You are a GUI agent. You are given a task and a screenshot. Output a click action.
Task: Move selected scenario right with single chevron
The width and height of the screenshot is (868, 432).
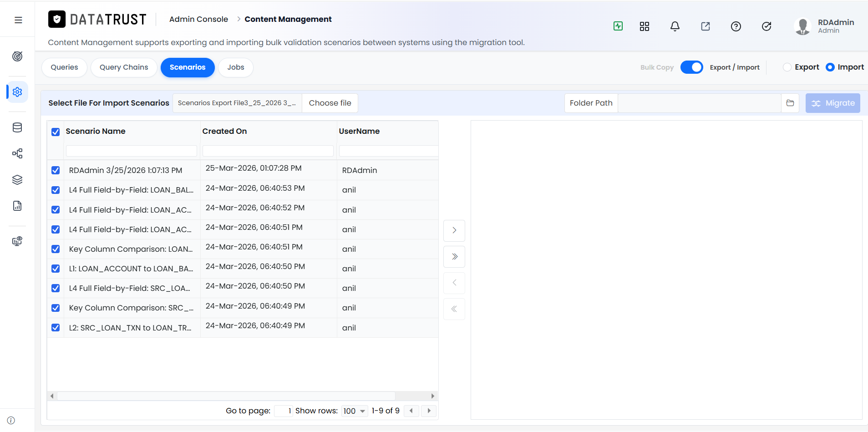click(454, 230)
